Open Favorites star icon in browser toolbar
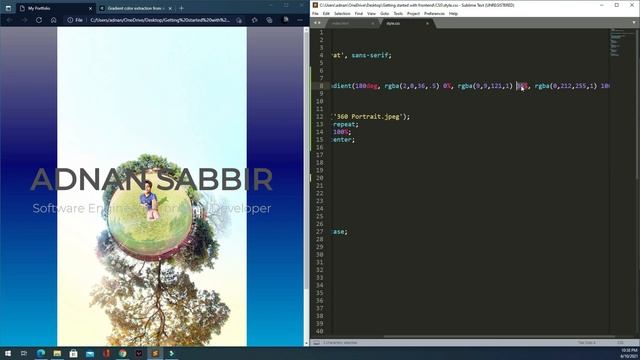Screen dimensions: 640x360 [x=255, y=20]
